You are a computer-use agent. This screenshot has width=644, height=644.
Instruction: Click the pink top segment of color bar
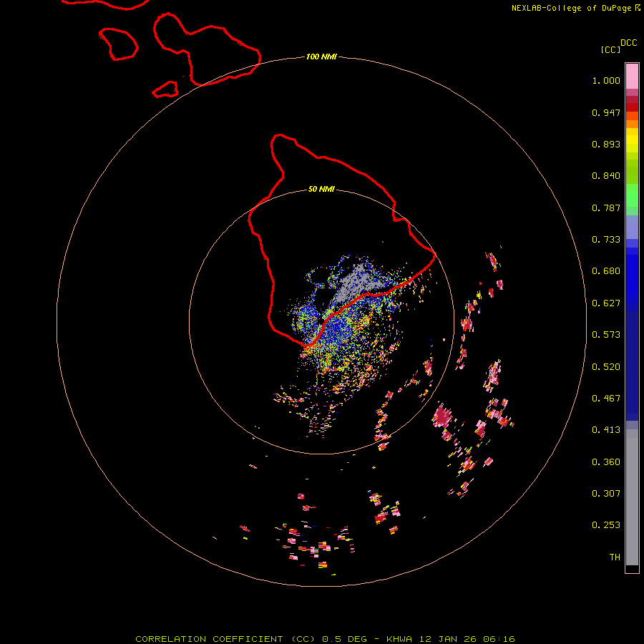click(x=632, y=77)
